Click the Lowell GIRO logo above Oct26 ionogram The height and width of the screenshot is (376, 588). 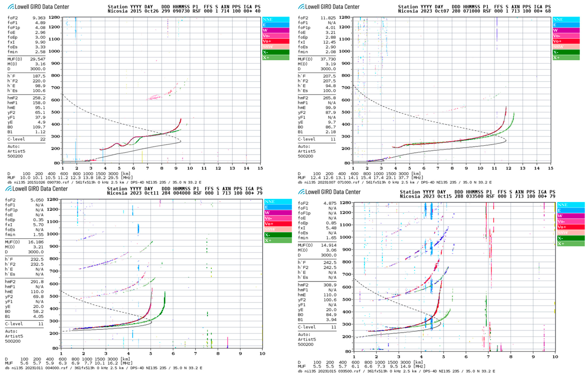point(38,7)
